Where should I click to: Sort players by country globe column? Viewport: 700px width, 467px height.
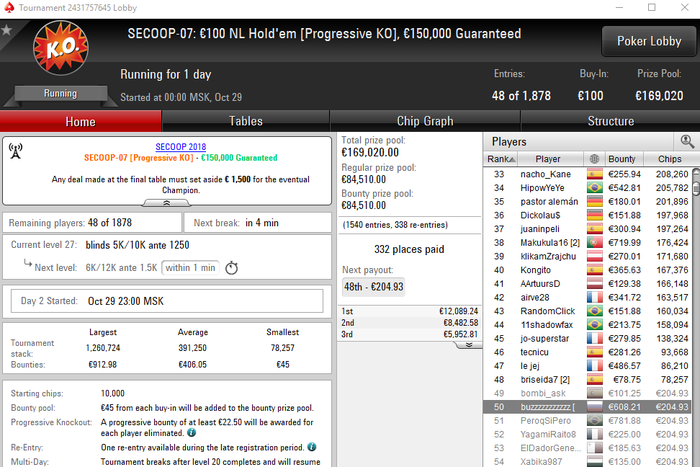(594, 159)
